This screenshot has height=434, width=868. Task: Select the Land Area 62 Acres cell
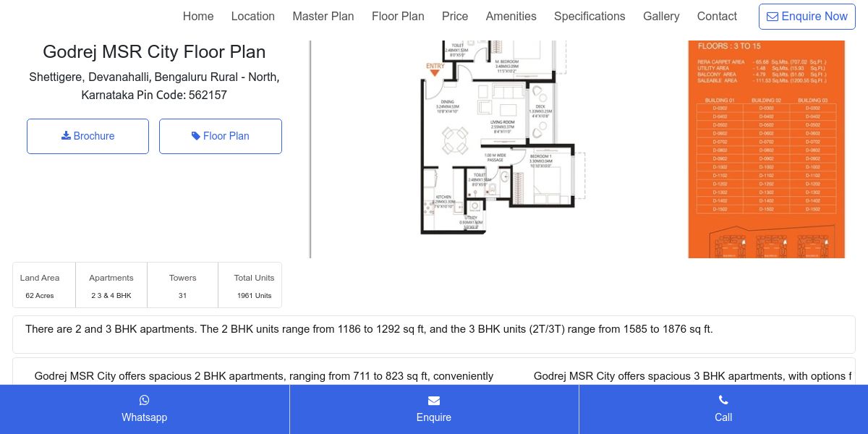44,286
